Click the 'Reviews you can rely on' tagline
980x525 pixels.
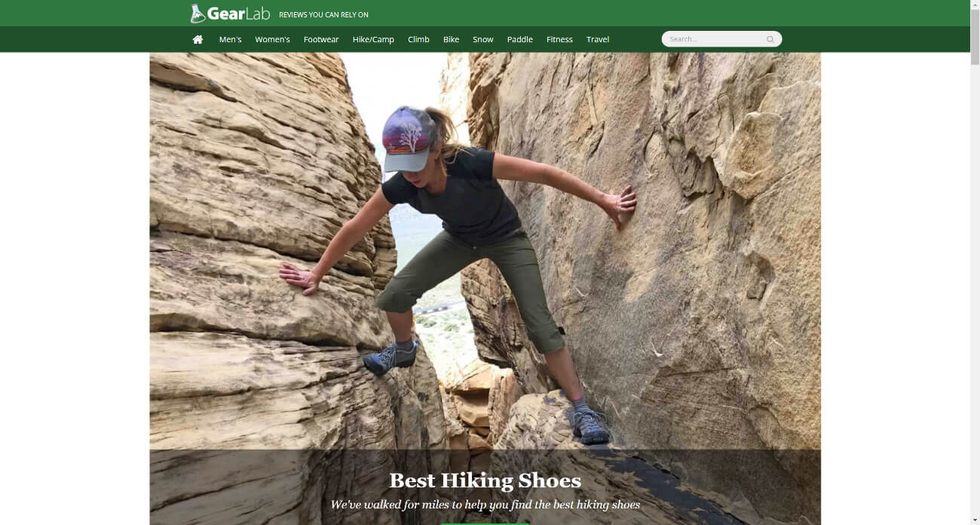pos(323,15)
